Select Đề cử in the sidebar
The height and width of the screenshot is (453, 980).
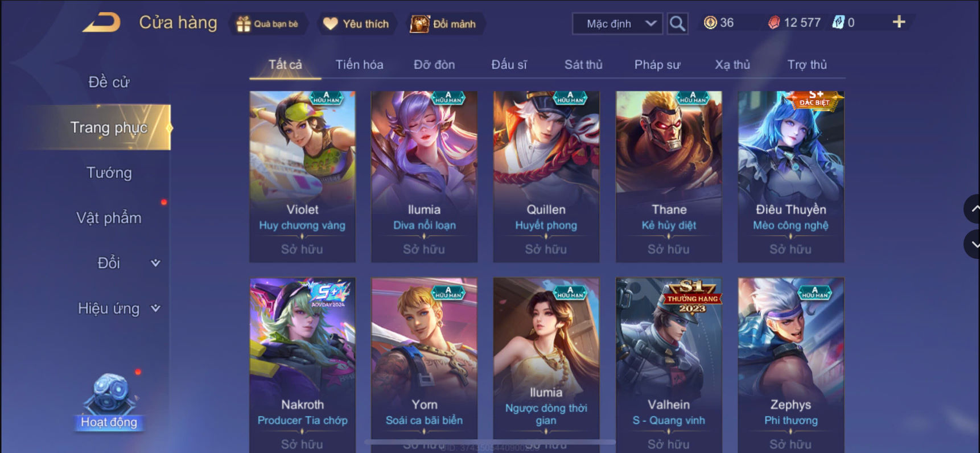tap(109, 82)
